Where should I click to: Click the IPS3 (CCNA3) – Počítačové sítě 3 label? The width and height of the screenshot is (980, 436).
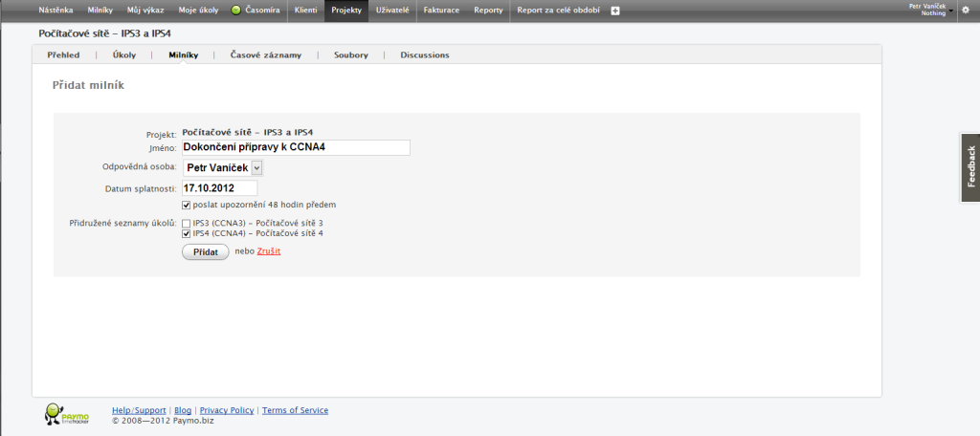coord(258,223)
